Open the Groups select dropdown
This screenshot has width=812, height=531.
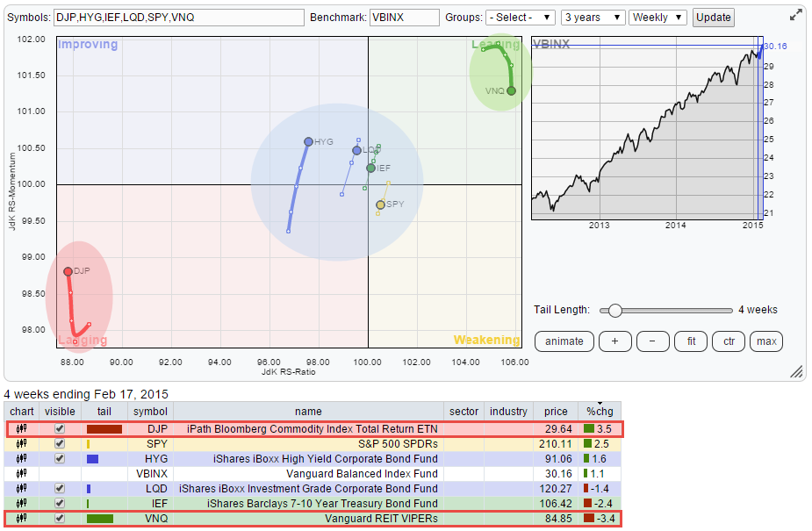pos(521,18)
